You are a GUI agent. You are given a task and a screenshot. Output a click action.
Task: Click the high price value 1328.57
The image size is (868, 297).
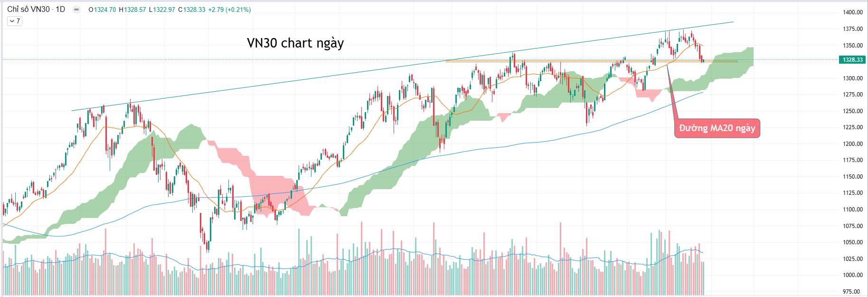coord(135,10)
